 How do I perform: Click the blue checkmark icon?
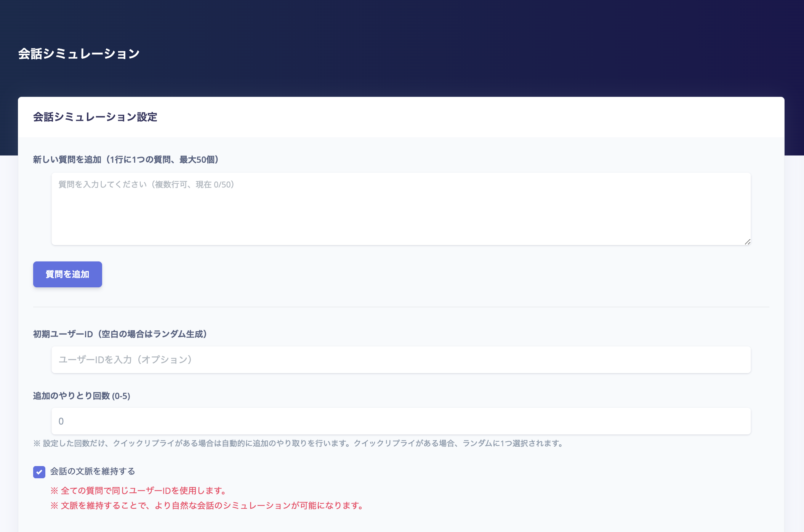(x=39, y=472)
